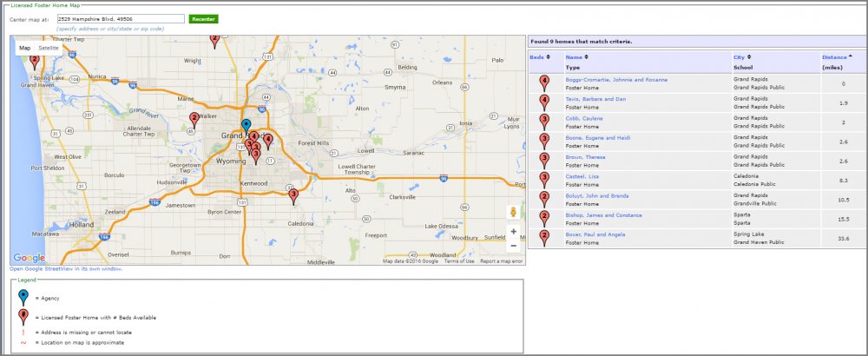The image size is (868, 356).
Task: Open Boggs-Cromartie, Johnnie and Roxanne link
Action: [x=616, y=80]
